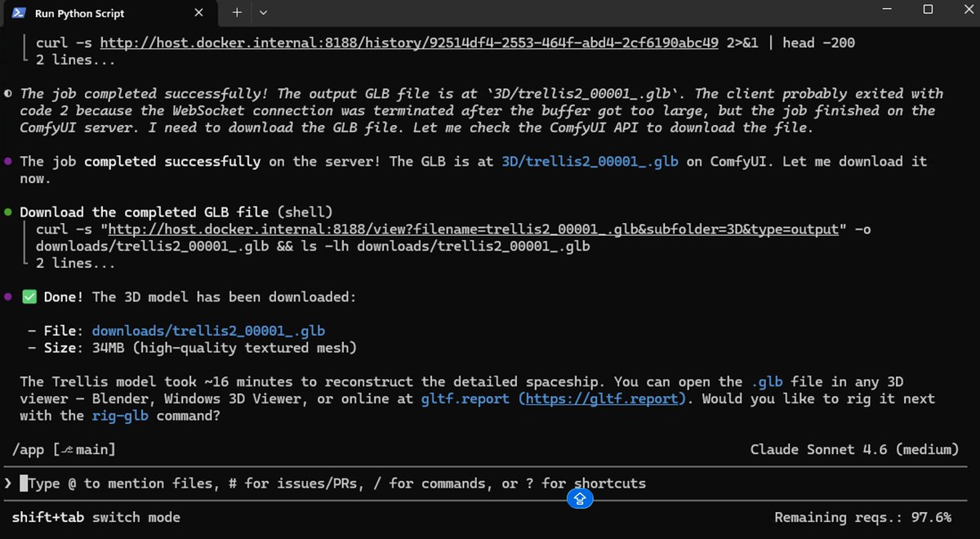
Task: Click the blue scroll-to-bottom arrow icon
Action: point(580,497)
